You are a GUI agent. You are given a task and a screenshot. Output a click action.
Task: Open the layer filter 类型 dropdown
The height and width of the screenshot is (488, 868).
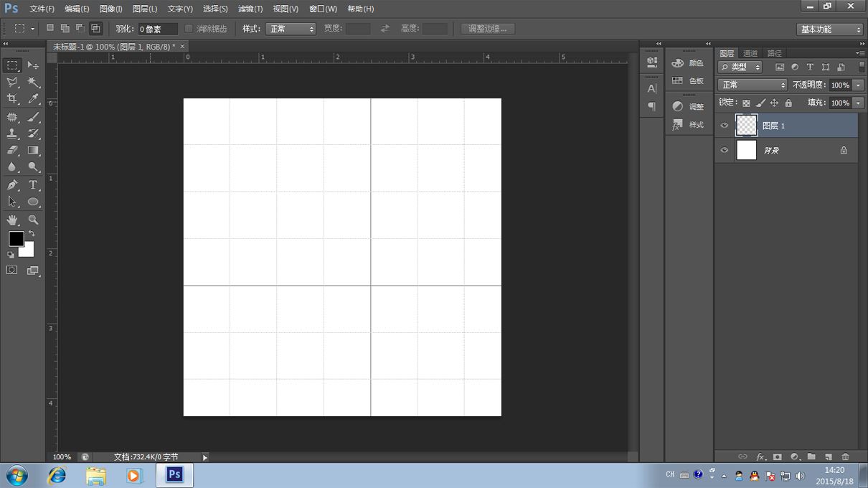[740, 67]
